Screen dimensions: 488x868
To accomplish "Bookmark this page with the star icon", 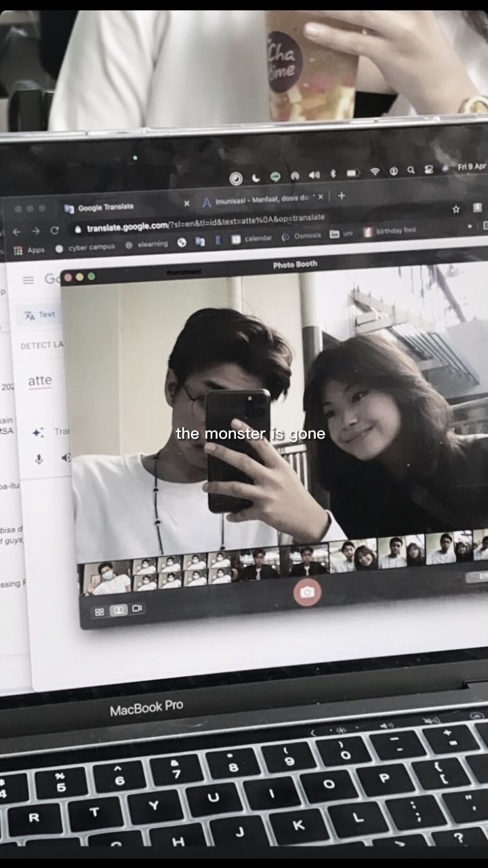I will coord(456,210).
